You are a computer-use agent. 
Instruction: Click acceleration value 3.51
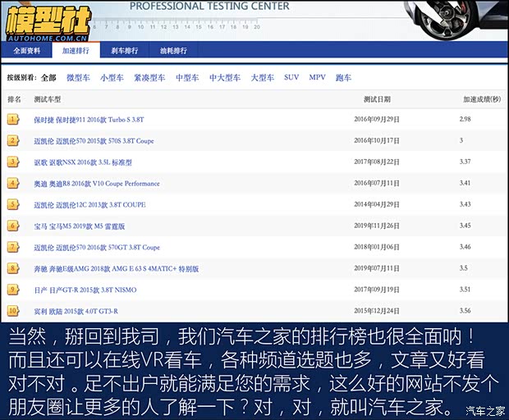pos(465,290)
